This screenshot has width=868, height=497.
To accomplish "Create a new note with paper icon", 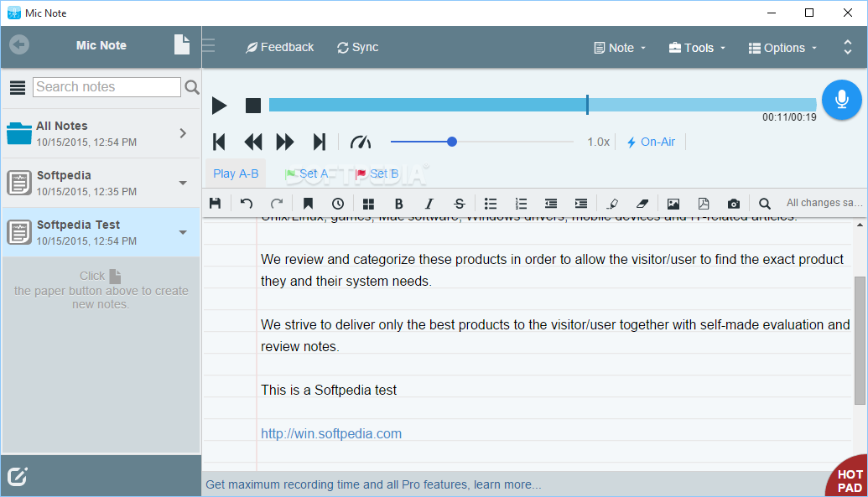I will pos(182,44).
